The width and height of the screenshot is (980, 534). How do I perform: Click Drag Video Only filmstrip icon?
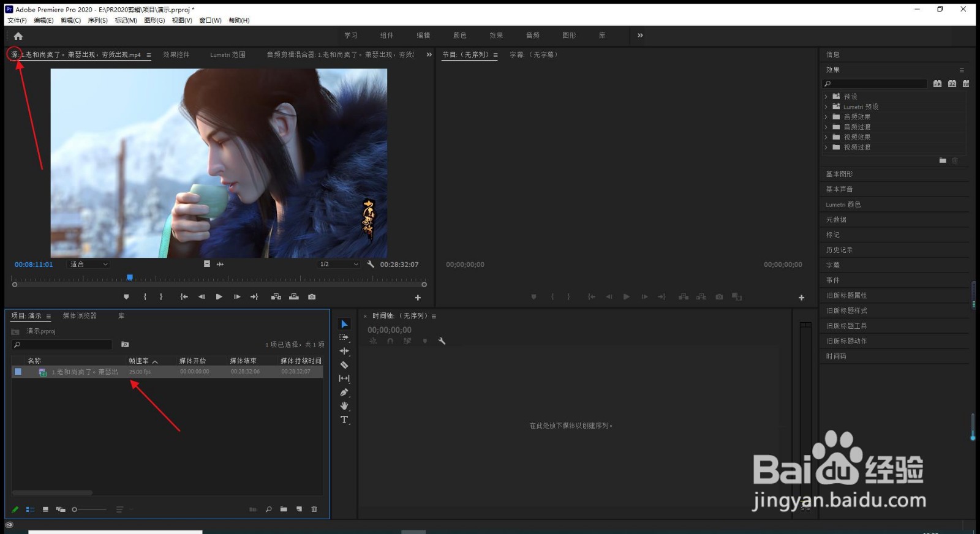[x=207, y=264]
